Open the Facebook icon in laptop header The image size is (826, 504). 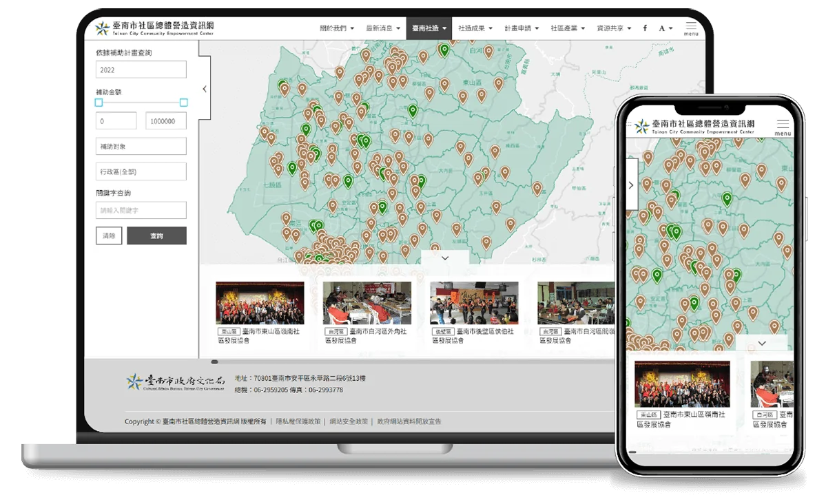645,28
